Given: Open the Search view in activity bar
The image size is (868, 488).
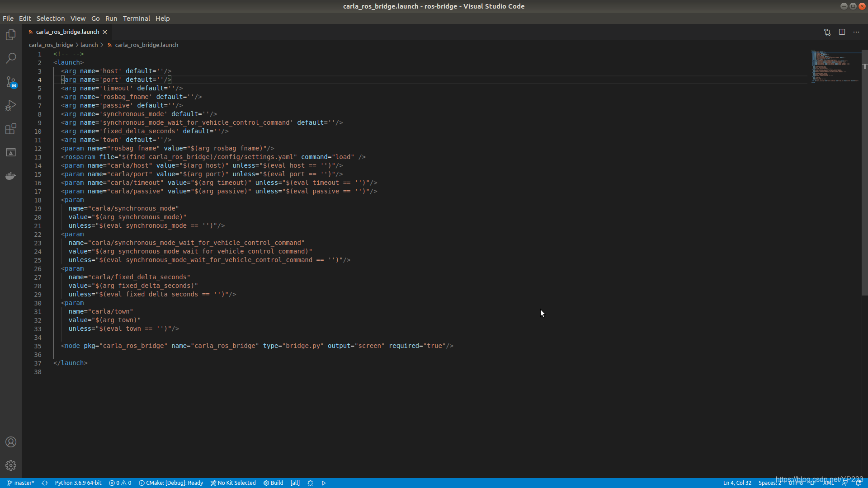Looking at the screenshot, I should (x=11, y=58).
